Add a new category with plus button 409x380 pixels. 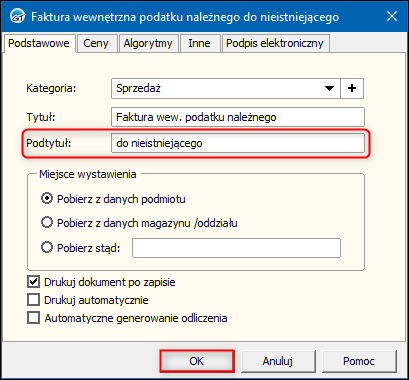352,88
